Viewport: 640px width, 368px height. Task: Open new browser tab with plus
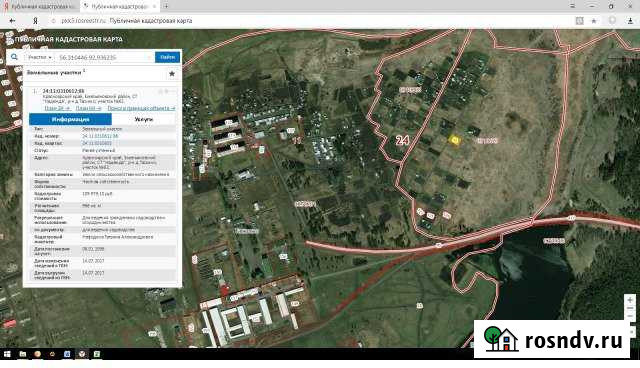pyautogui.click(x=166, y=6)
